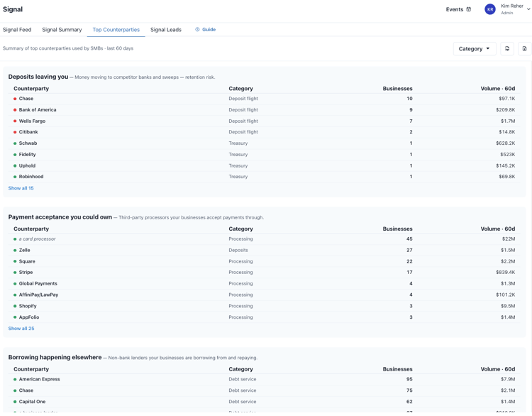Select the Shopify counterparty
Image resolution: width=532 pixels, height=416 pixels.
coord(28,306)
